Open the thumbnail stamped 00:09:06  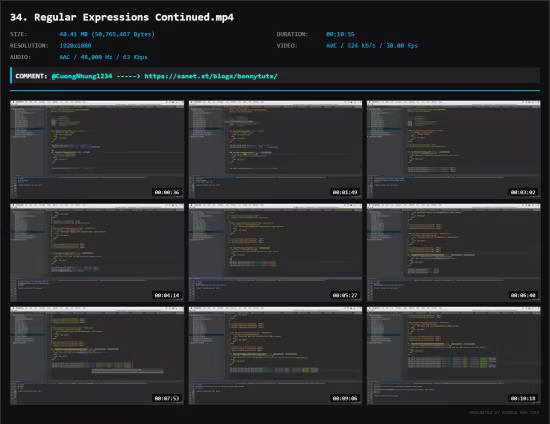tap(275, 356)
